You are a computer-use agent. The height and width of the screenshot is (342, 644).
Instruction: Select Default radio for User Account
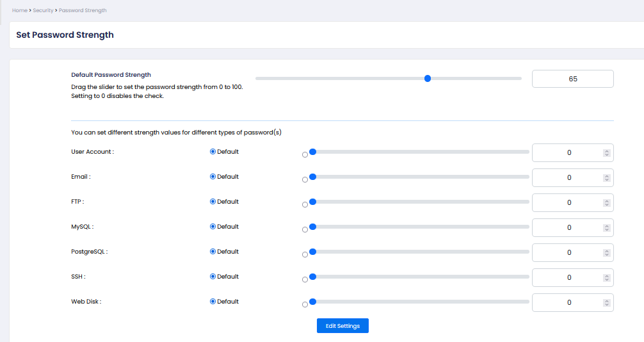click(213, 152)
